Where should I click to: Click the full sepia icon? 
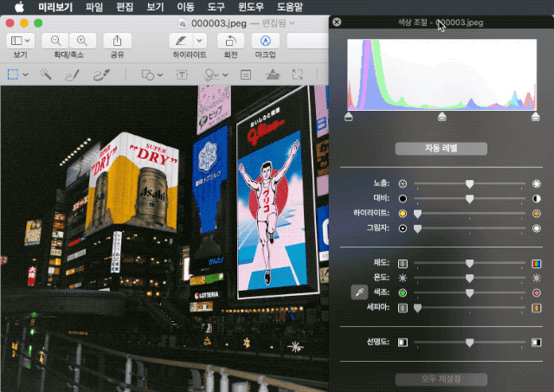(537, 308)
